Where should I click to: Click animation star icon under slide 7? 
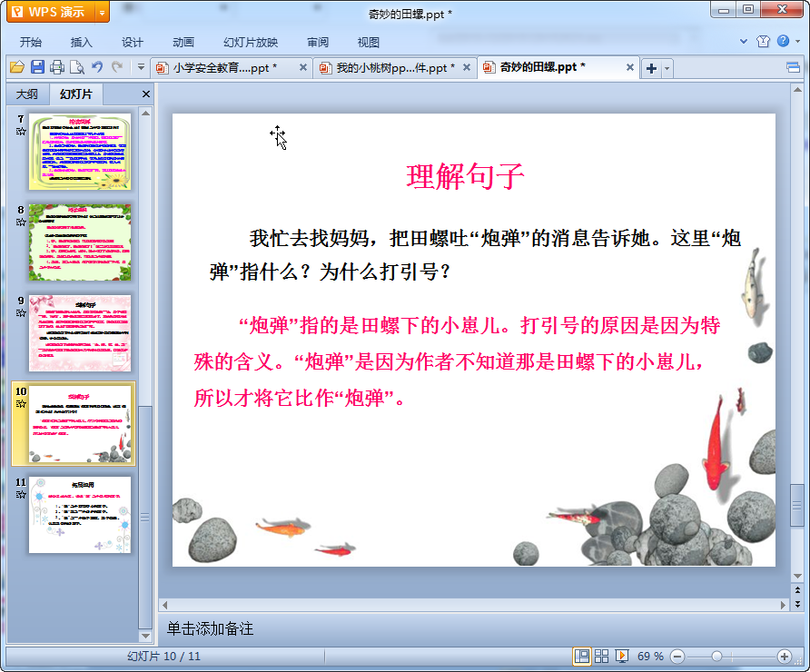pyautogui.click(x=21, y=132)
